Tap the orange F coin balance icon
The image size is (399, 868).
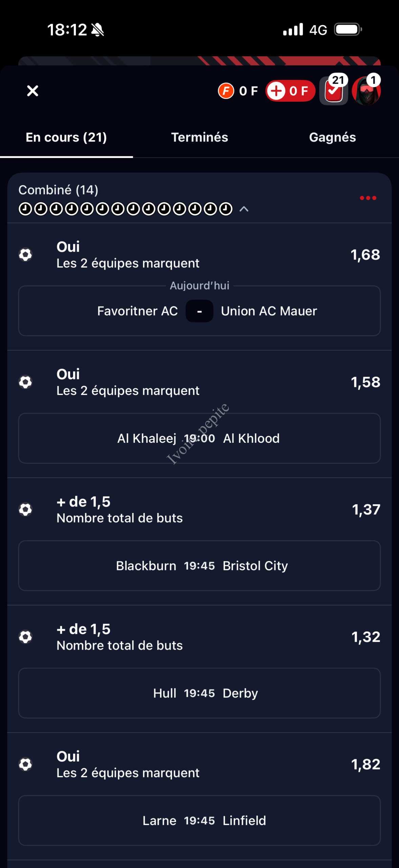[x=226, y=91]
